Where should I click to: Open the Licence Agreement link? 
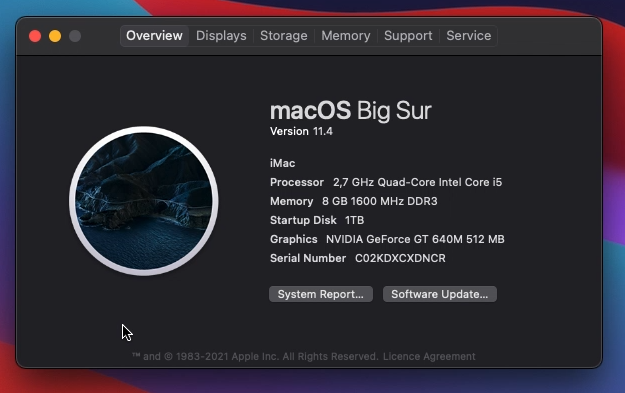429,356
